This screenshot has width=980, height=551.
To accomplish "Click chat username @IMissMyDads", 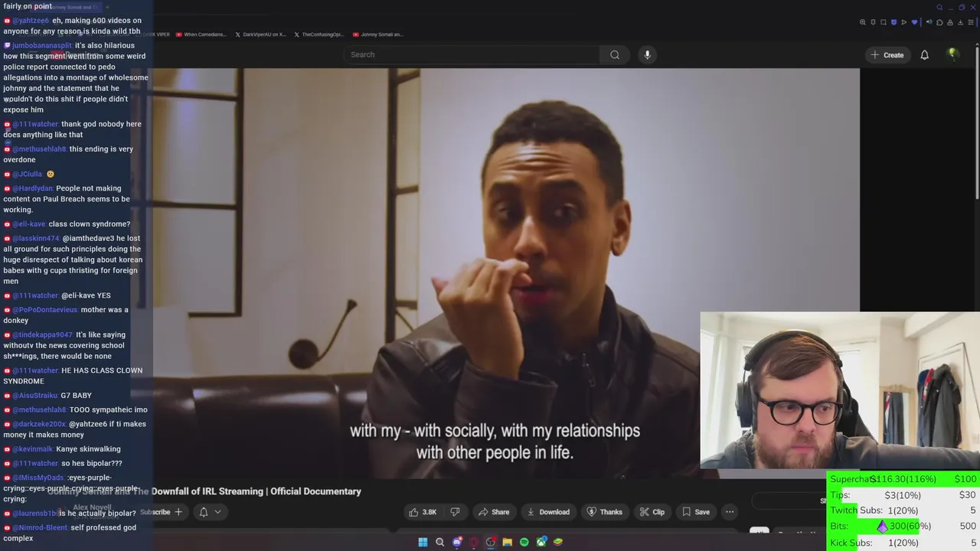I will point(38,478).
